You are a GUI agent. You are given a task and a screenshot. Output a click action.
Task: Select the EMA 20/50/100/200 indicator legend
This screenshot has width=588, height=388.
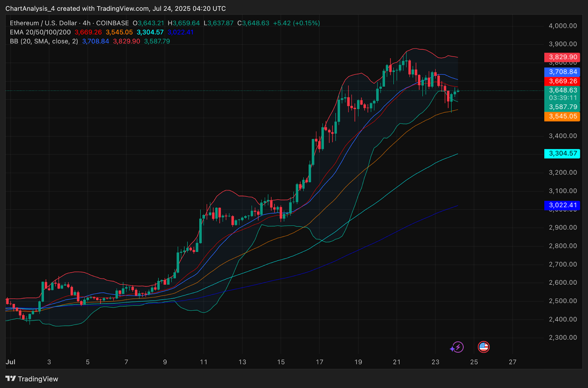40,32
